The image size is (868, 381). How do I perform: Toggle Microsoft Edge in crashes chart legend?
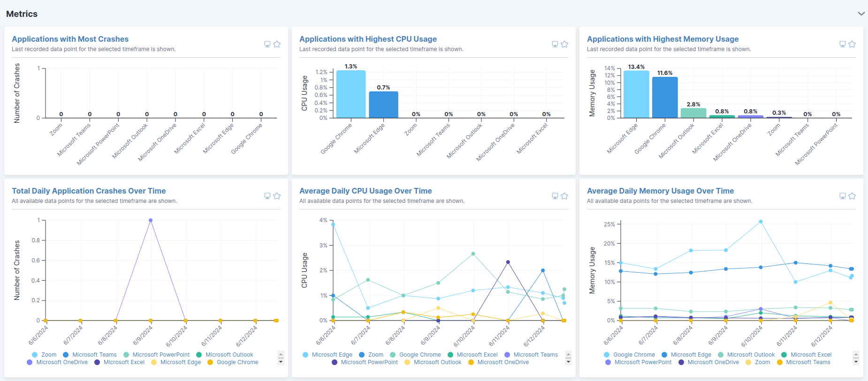click(x=176, y=362)
